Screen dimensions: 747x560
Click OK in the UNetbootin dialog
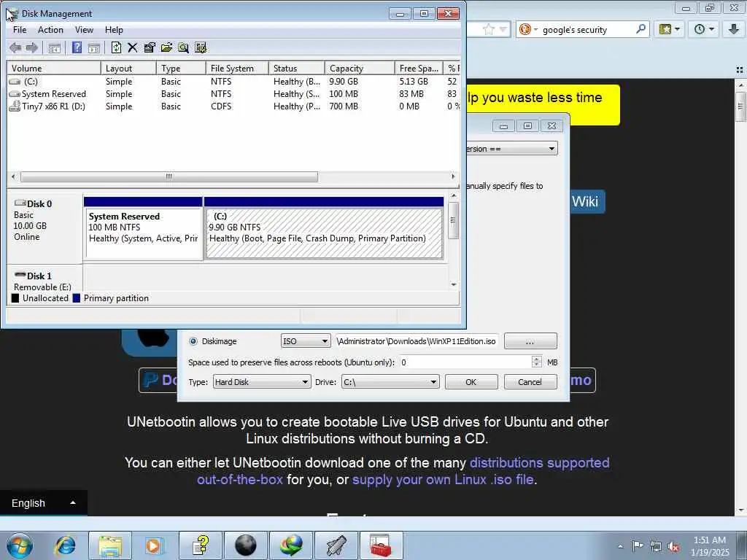pos(471,382)
